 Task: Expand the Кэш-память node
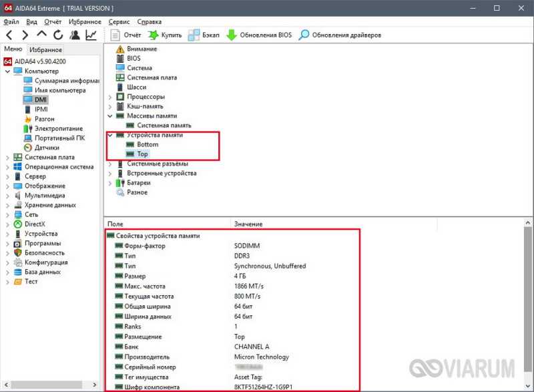110,106
